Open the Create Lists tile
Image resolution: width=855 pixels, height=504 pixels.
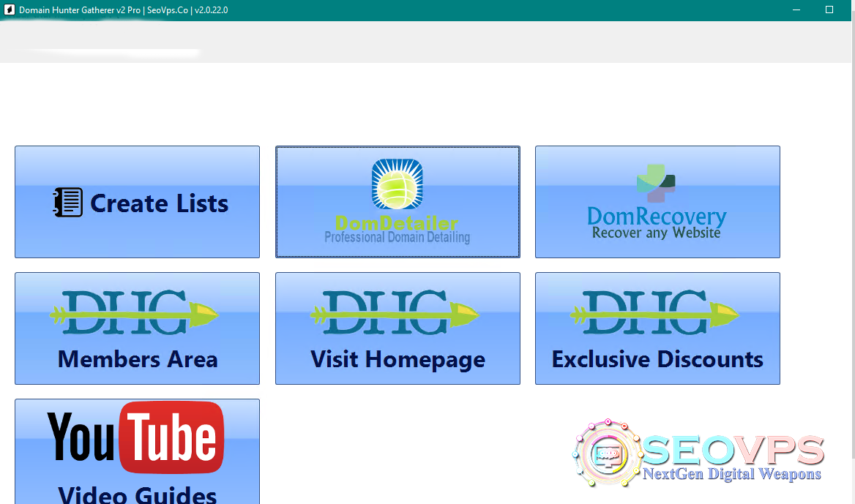[138, 202]
